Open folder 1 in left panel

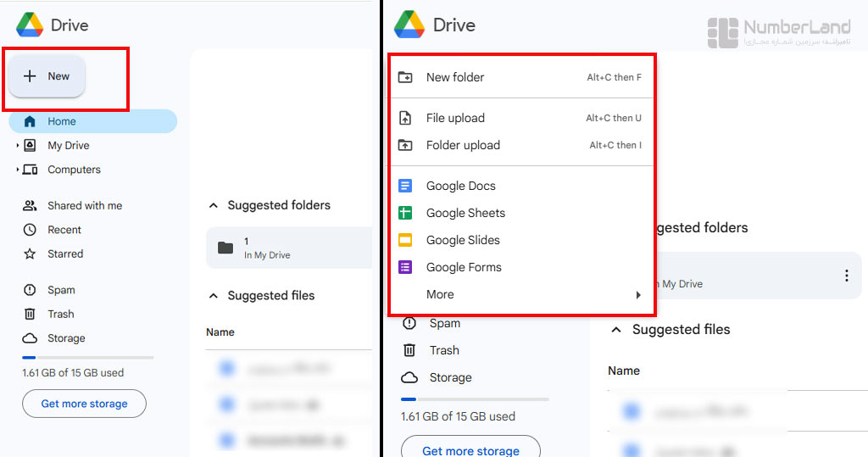point(289,248)
